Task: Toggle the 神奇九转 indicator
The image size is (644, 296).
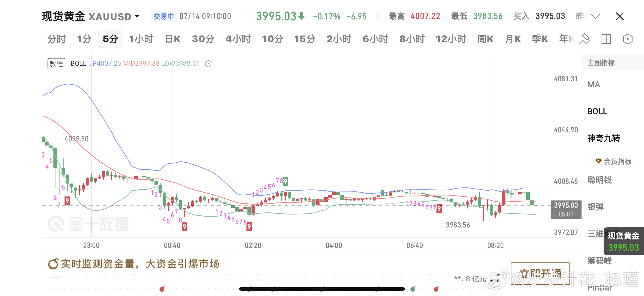Action: click(x=604, y=138)
